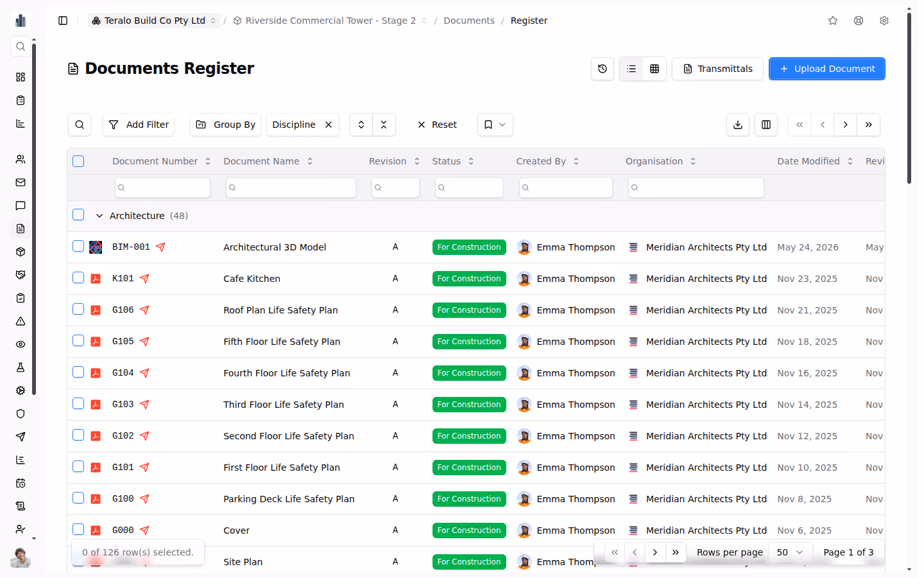The image size is (924, 578).
Task: Open the chat message icon in sidebar
Action: [x=21, y=206]
